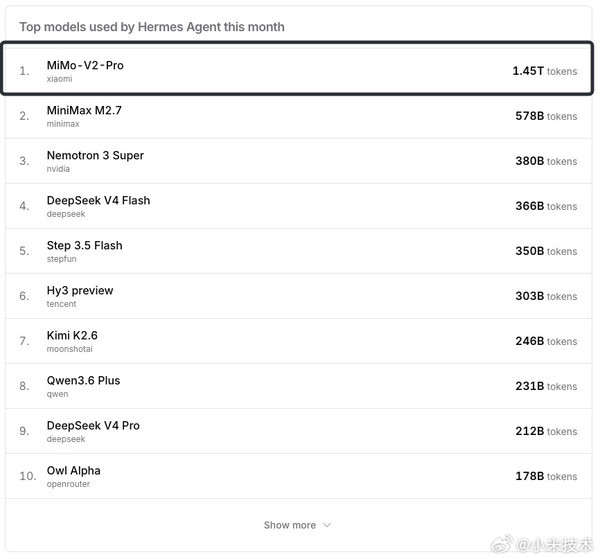Click the 1.45T tokens count
This screenshot has width=600, height=559.
click(x=545, y=71)
